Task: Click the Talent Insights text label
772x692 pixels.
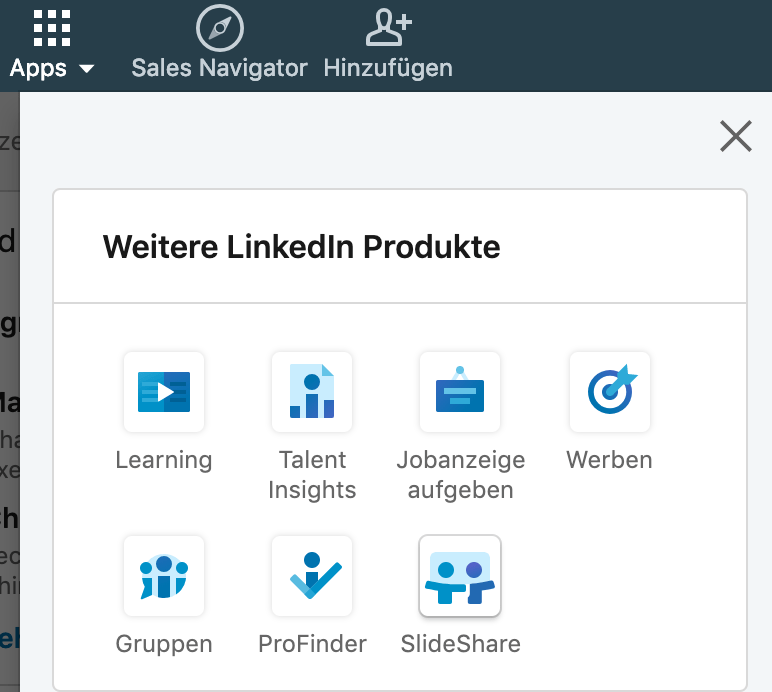Action: [312, 475]
